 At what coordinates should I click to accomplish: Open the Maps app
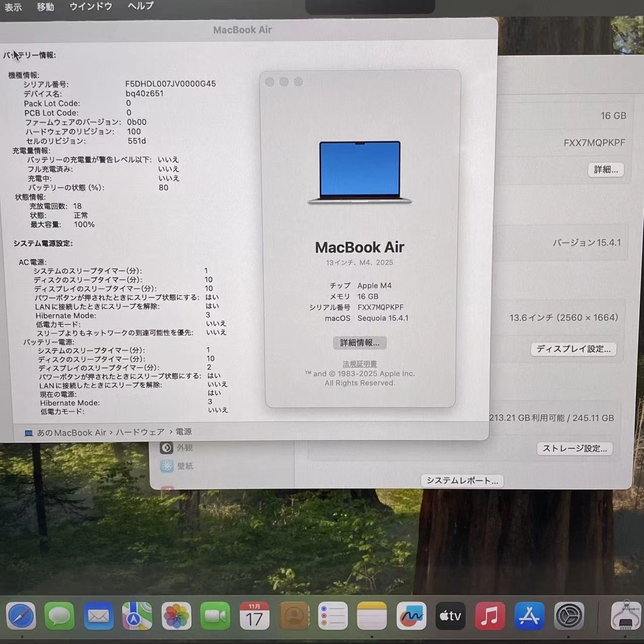[x=137, y=616]
